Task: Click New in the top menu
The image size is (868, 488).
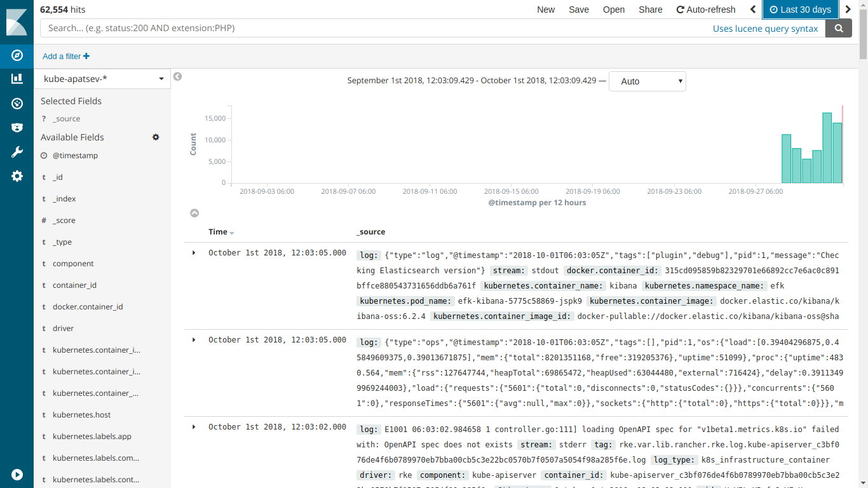Action: [x=546, y=10]
